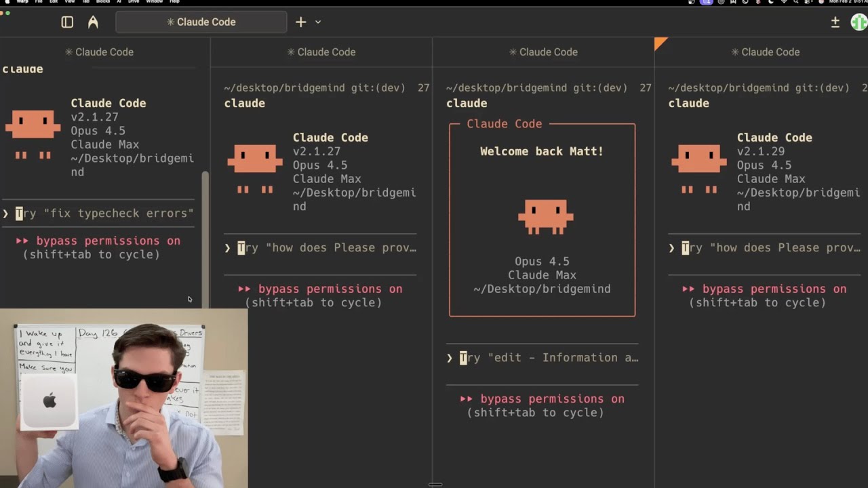The height and width of the screenshot is (488, 868).
Task: Open the View menu
Action: coord(69,2)
